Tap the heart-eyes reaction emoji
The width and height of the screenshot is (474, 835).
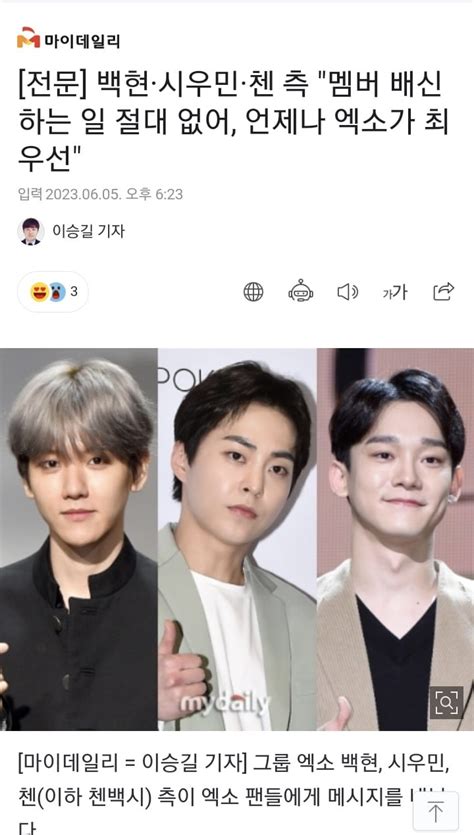(x=39, y=292)
